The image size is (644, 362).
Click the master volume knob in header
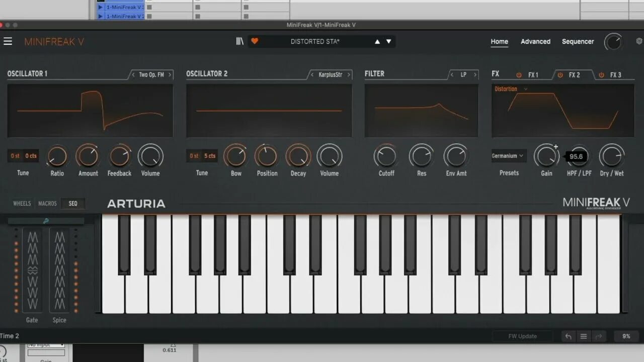(x=613, y=42)
